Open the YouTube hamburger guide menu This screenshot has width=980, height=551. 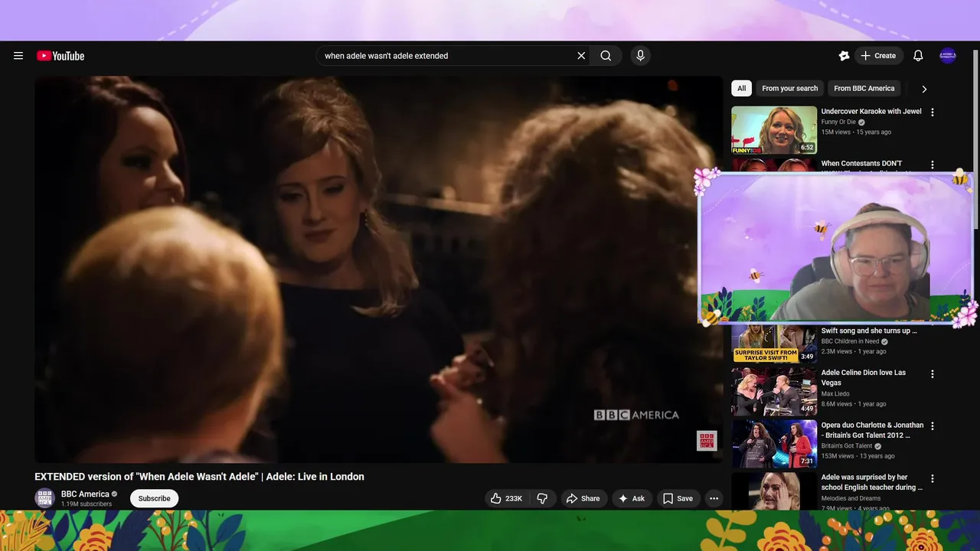click(x=18, y=56)
